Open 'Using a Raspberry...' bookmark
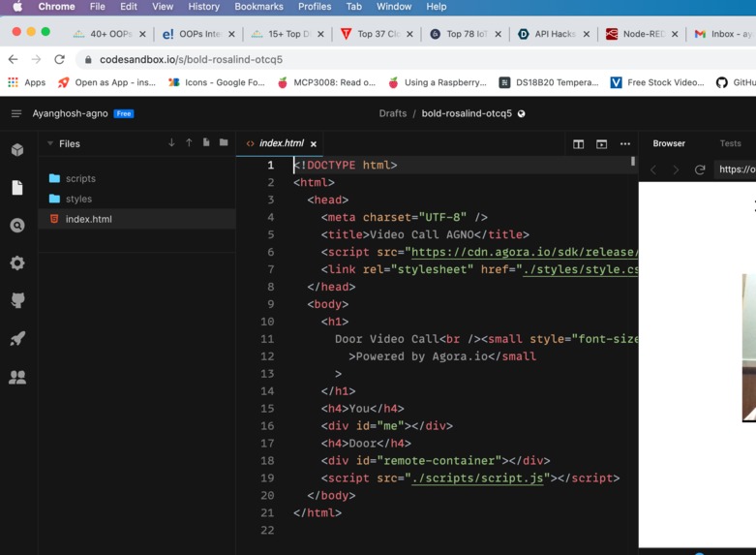 click(438, 82)
